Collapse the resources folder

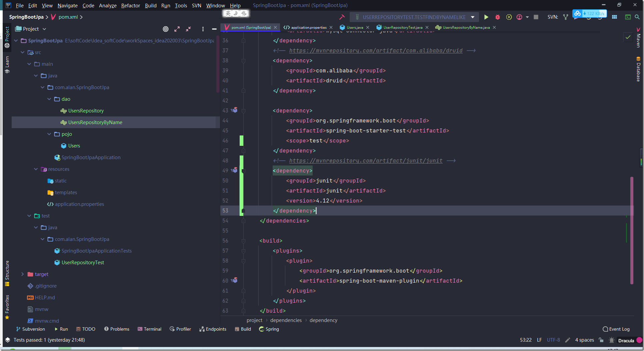pyautogui.click(x=36, y=169)
